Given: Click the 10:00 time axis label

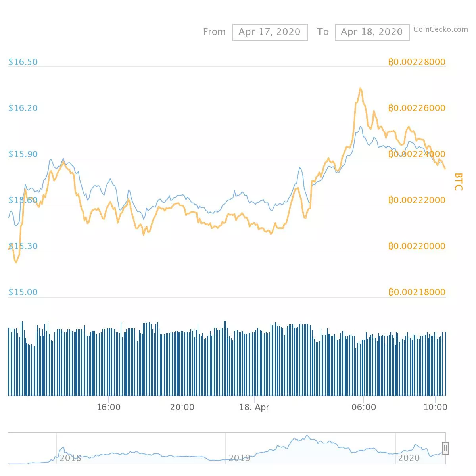Looking at the screenshot, I should (435, 407).
